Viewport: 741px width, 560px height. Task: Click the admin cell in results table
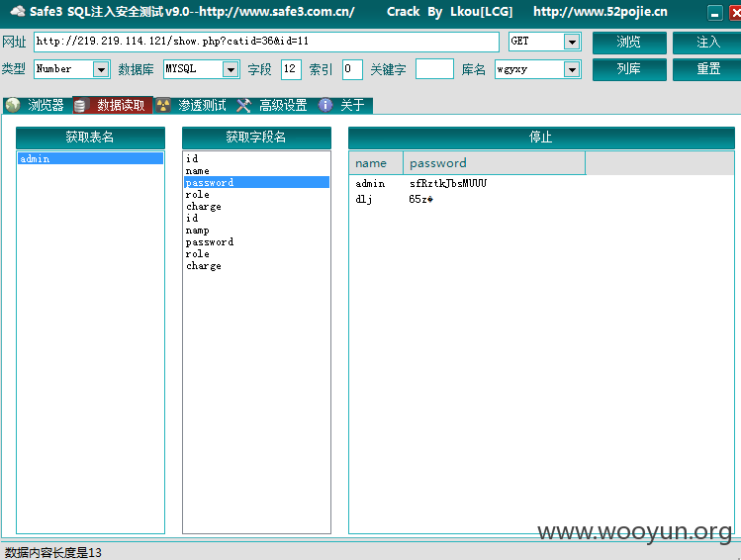[370, 183]
